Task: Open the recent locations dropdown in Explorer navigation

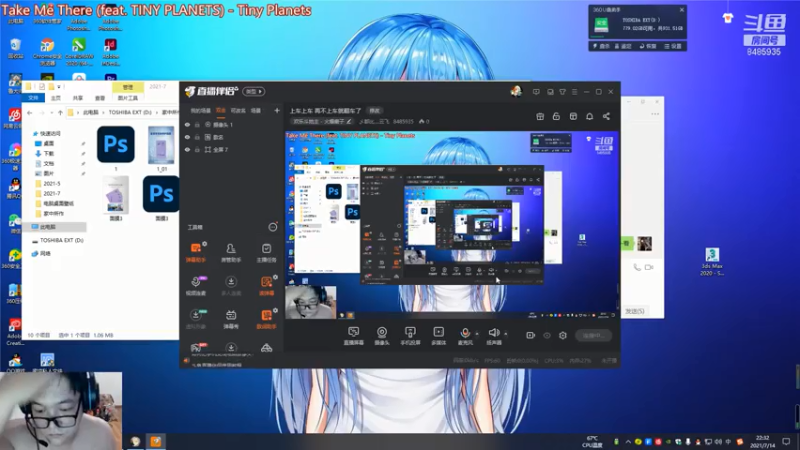Action: tap(51, 112)
